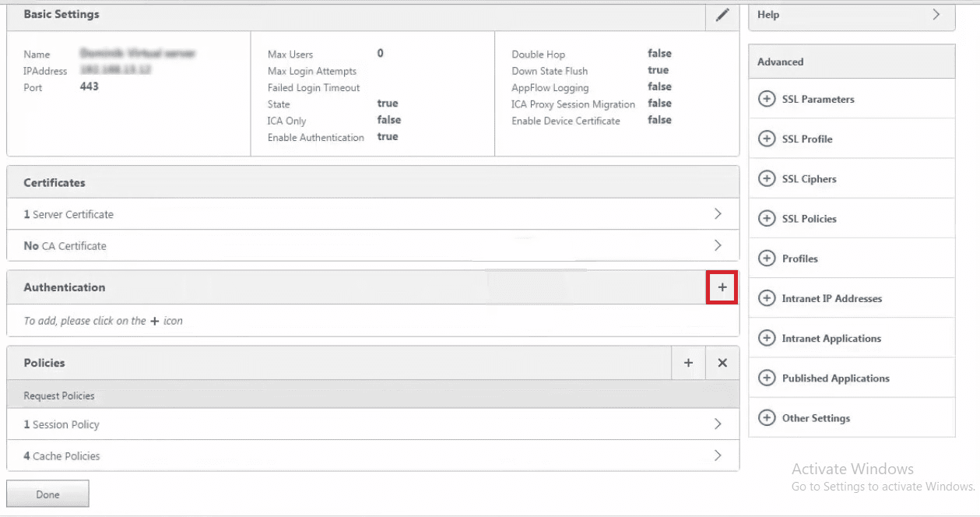The width and height of the screenshot is (980, 517).
Task: Edit Basic Settings using the pencil icon
Action: point(722,14)
